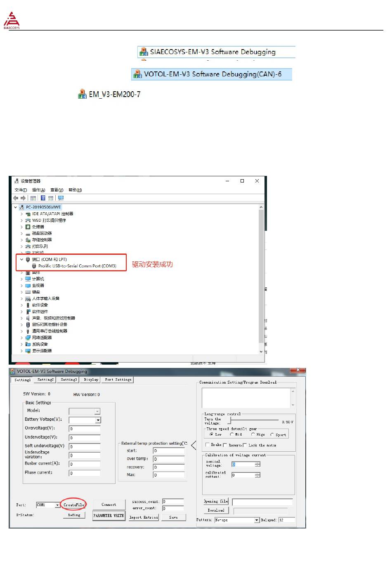Screen dimensions: 392x569
Task: Collapse the PC-20190506VIWE root node
Action: click(x=16, y=207)
